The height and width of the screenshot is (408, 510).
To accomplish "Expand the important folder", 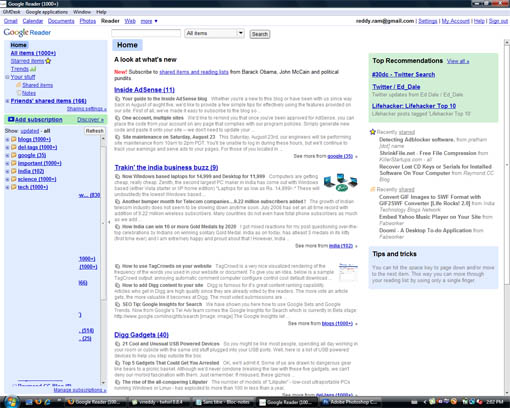I will (7, 163).
